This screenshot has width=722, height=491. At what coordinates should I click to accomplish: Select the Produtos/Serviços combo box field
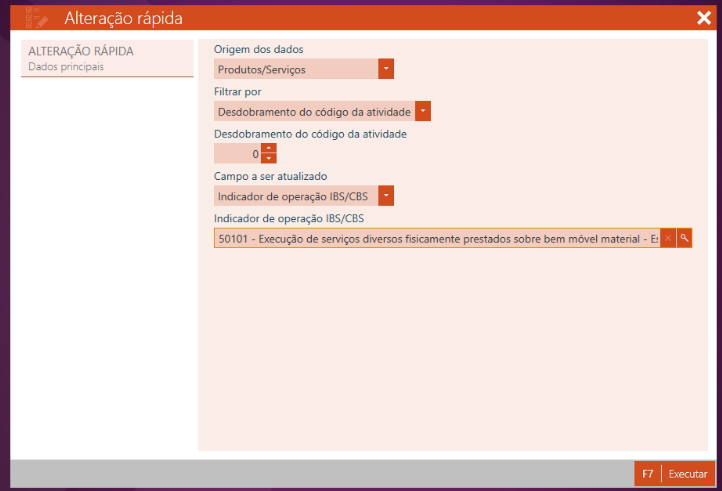coord(296,69)
